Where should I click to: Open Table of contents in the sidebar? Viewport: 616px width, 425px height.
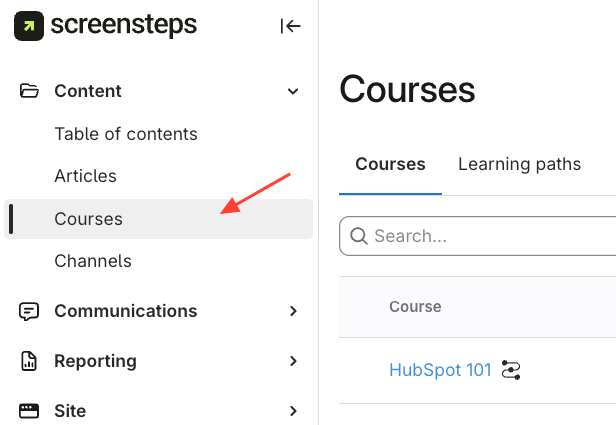pyautogui.click(x=126, y=134)
